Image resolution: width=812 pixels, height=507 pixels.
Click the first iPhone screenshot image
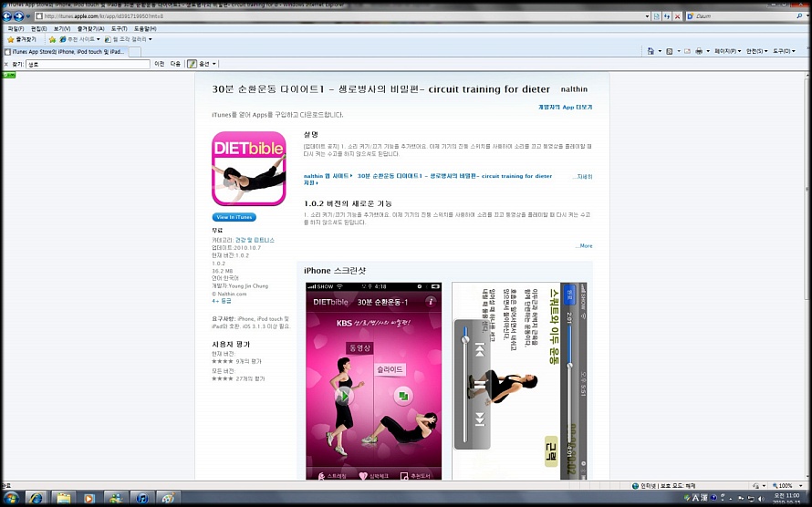click(374, 381)
